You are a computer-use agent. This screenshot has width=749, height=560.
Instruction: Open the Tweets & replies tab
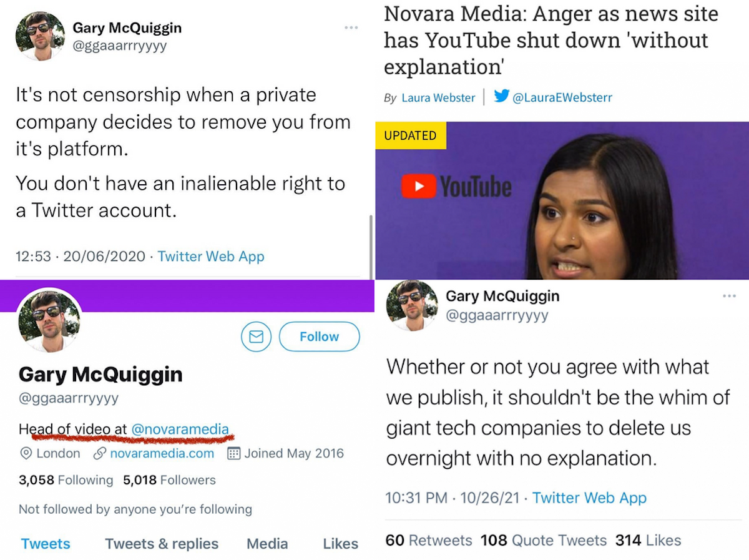pos(162,544)
